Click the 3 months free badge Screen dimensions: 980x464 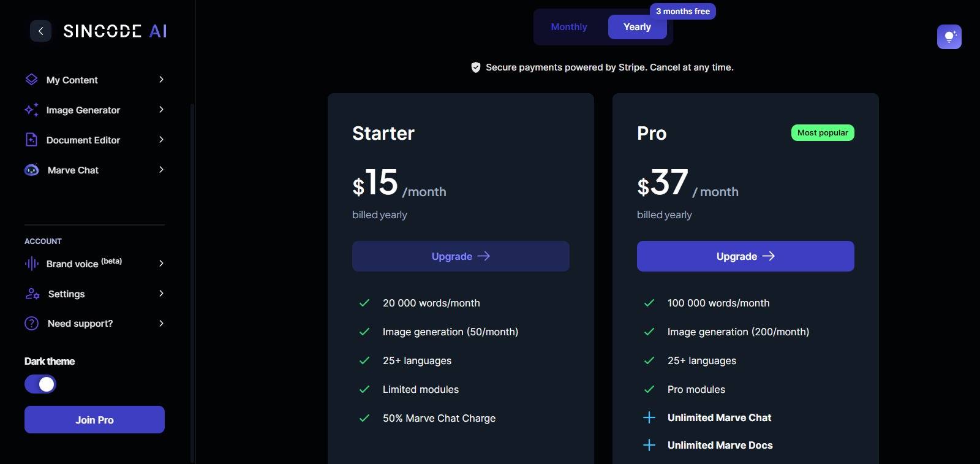tap(683, 11)
